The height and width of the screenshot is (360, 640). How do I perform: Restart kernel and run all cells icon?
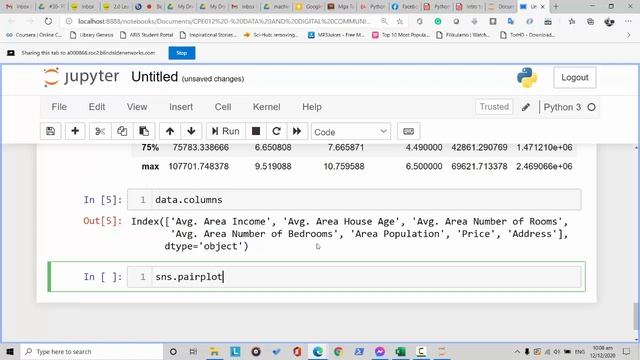tap(297, 131)
